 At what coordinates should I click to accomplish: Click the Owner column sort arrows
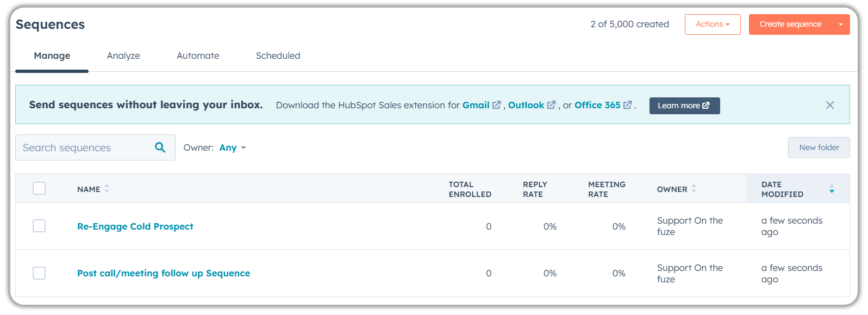coord(694,189)
